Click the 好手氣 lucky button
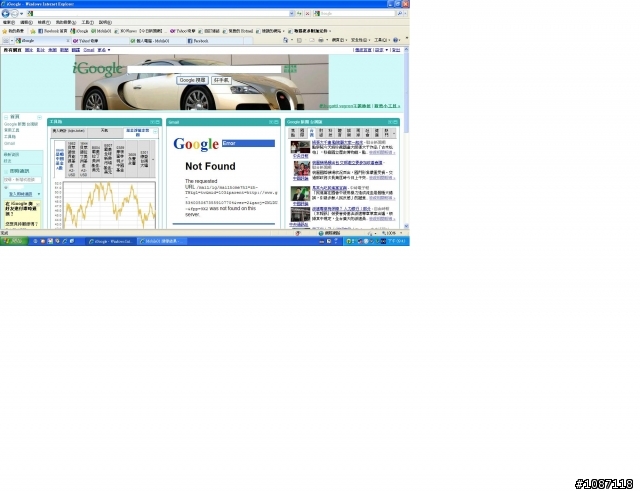 pyautogui.click(x=222, y=80)
